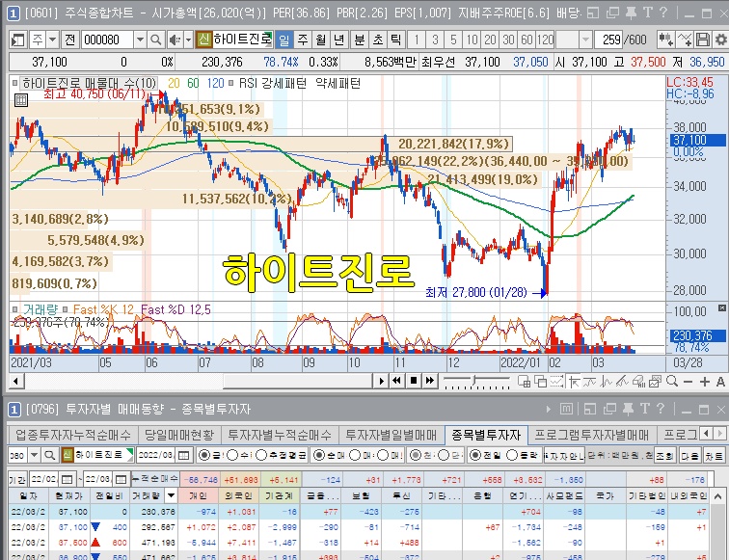Screen dimensions: 729x560
Task: Select 순매수 radio button
Action: pyautogui.click(x=318, y=455)
